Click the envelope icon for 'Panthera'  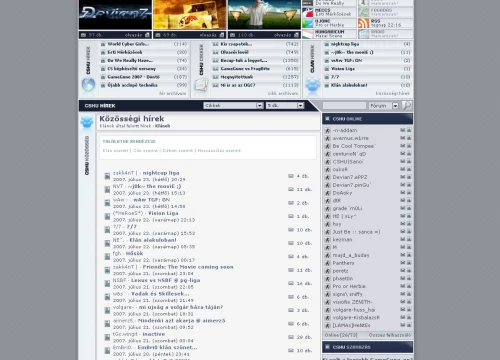[403, 263]
